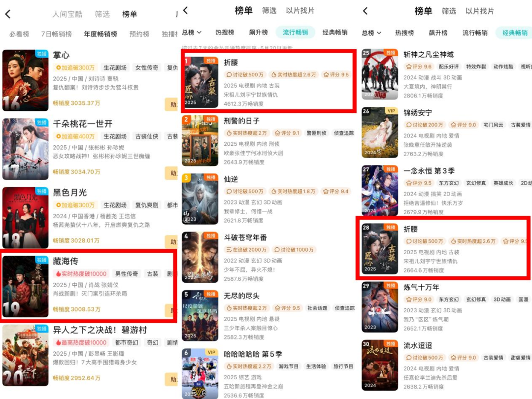The width and height of the screenshot is (532, 399).
Task: Open the 藏海传 poster thumbnail
Action: click(26, 287)
